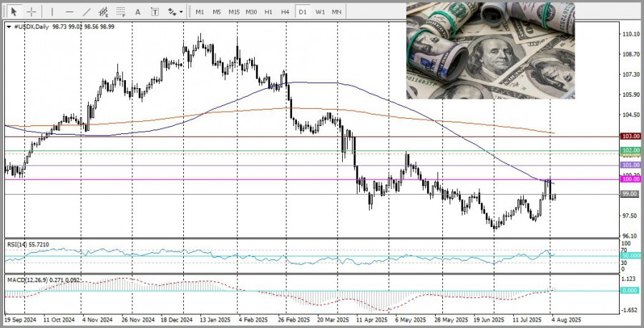Screen dimensions: 644x328
Task: Click the 110.10 price scale value
Action: click(x=631, y=34)
